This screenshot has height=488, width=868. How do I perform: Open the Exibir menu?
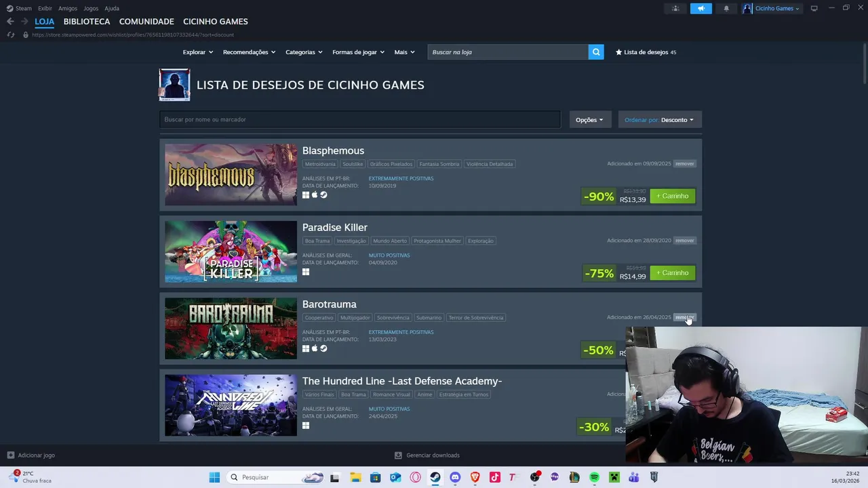click(x=45, y=8)
